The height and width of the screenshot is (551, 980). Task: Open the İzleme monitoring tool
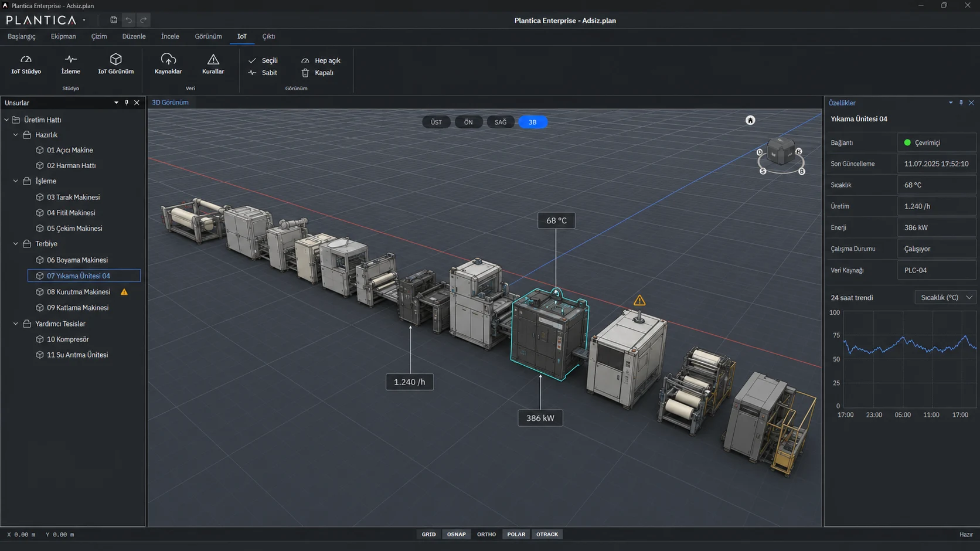[x=71, y=64]
